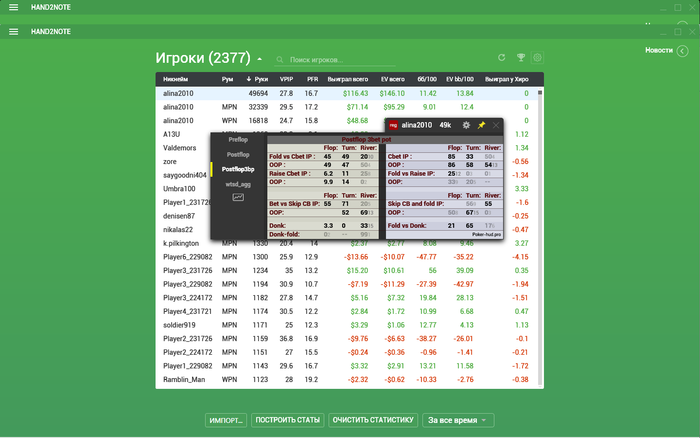The image size is (700, 438).
Task: Click the red reg badge in popup
Action: pos(393,125)
